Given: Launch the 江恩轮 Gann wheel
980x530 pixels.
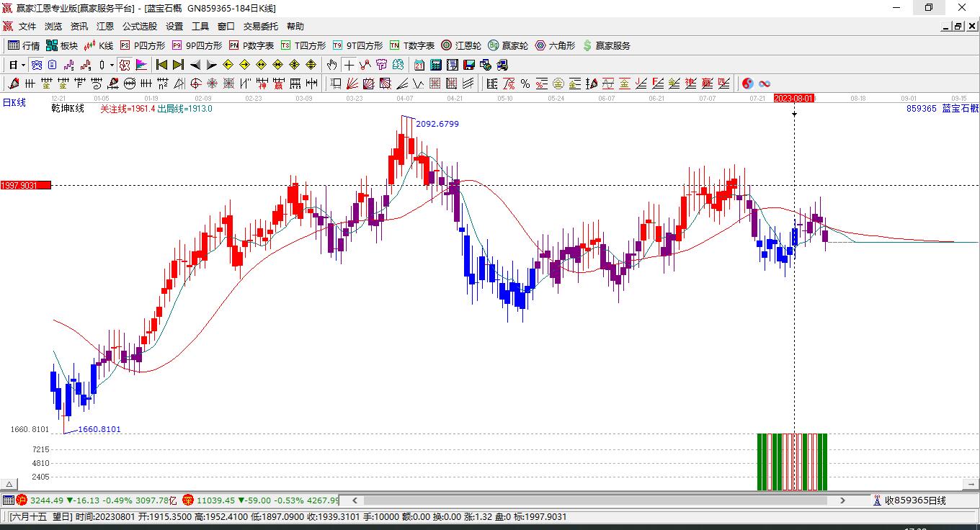Looking at the screenshot, I should point(461,45).
